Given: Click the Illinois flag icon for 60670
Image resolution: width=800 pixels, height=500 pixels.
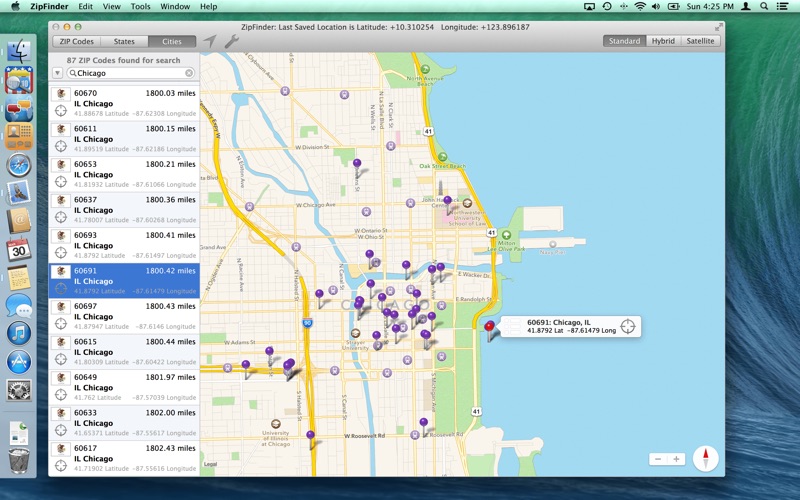Looking at the screenshot, I should [x=62, y=93].
